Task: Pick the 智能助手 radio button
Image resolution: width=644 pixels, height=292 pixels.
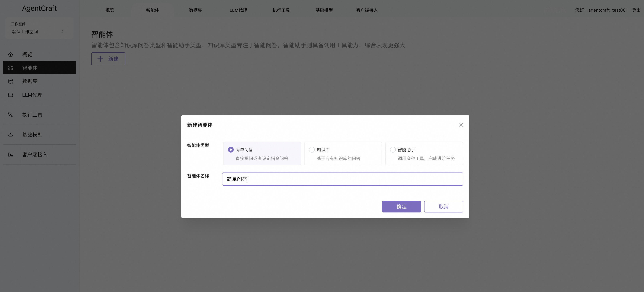Action: [x=393, y=150]
